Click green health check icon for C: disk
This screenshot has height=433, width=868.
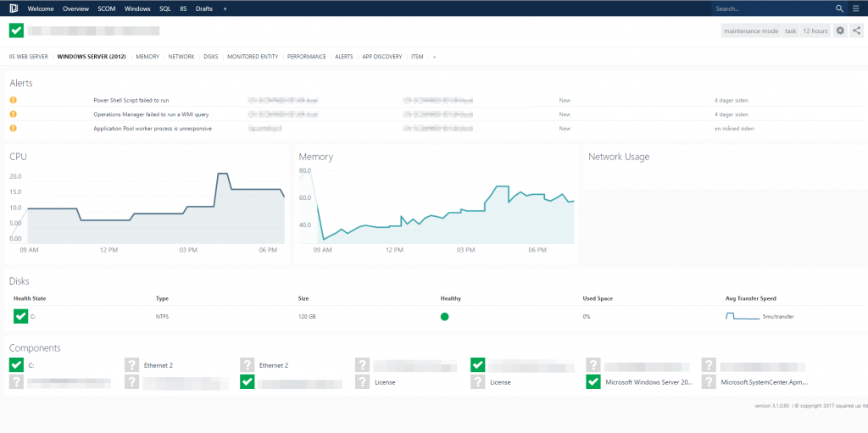tap(20, 316)
